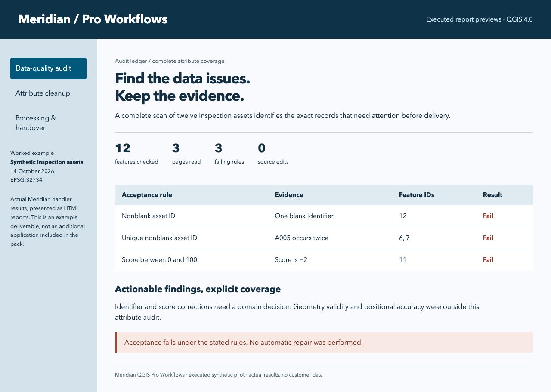
Task: Click the 'Worked example' sidebar label
Action: pyautogui.click(x=32, y=153)
